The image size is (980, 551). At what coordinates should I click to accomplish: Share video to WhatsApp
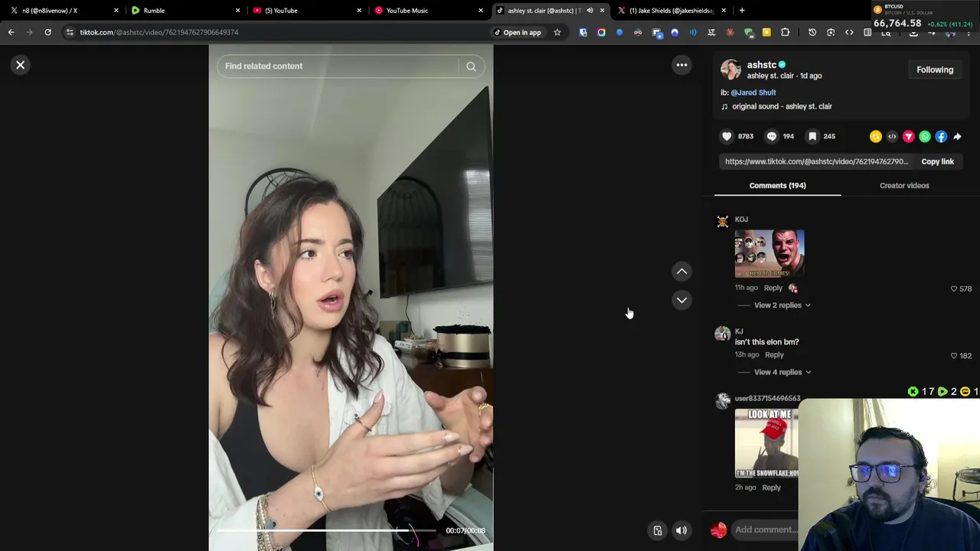[x=925, y=136]
